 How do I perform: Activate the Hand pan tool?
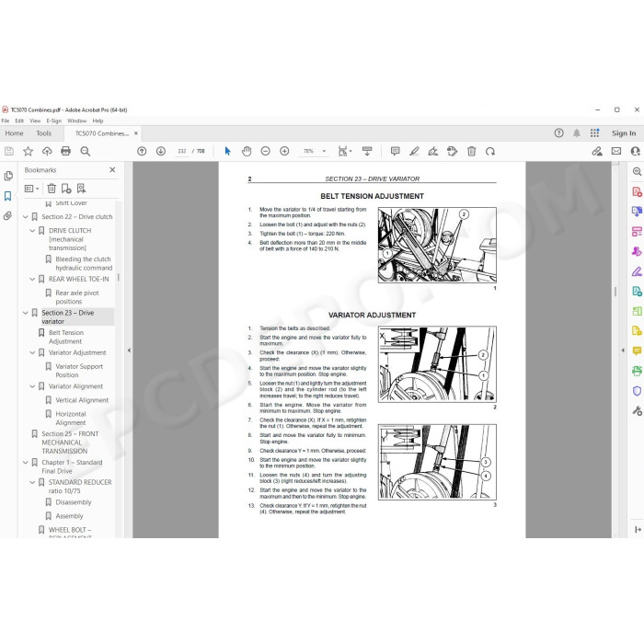pyautogui.click(x=247, y=151)
